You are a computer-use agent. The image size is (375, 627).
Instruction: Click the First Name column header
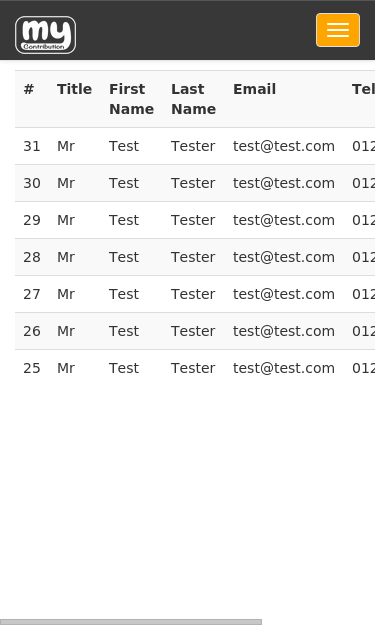(x=132, y=99)
